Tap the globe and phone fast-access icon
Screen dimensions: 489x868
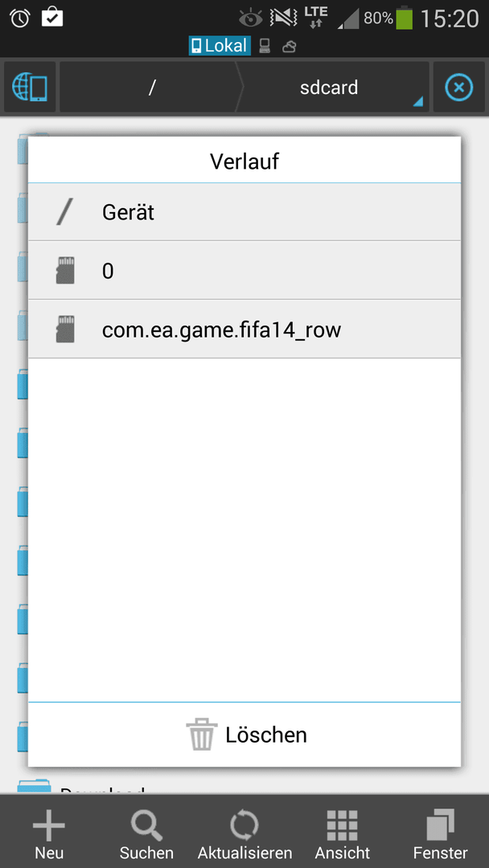coord(29,88)
